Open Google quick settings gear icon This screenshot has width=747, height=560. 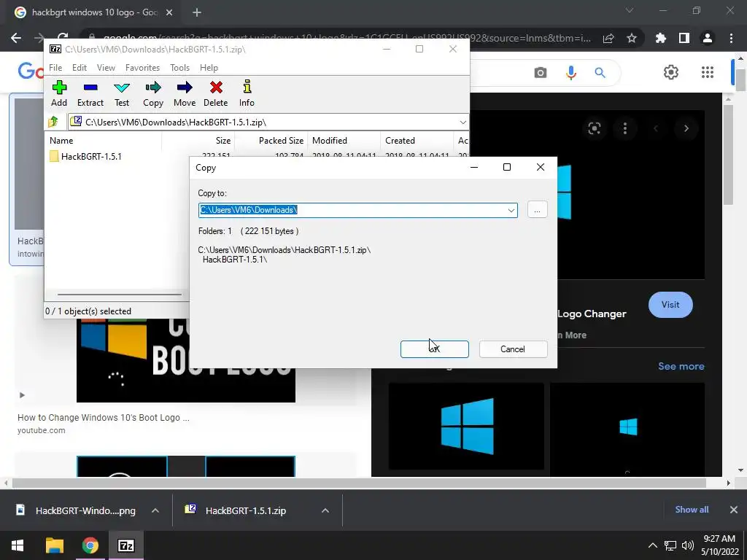pos(671,72)
